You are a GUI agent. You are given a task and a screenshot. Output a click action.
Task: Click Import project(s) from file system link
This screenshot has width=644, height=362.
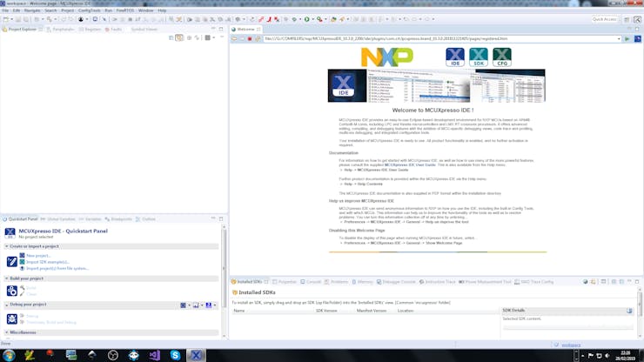pos(57,269)
